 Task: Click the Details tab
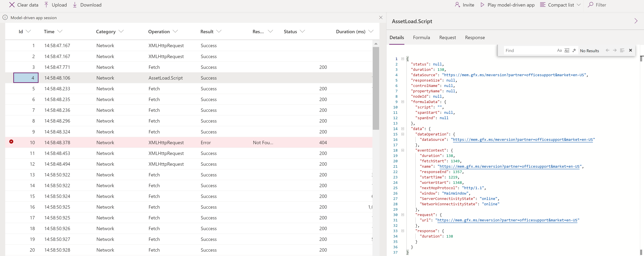click(397, 38)
